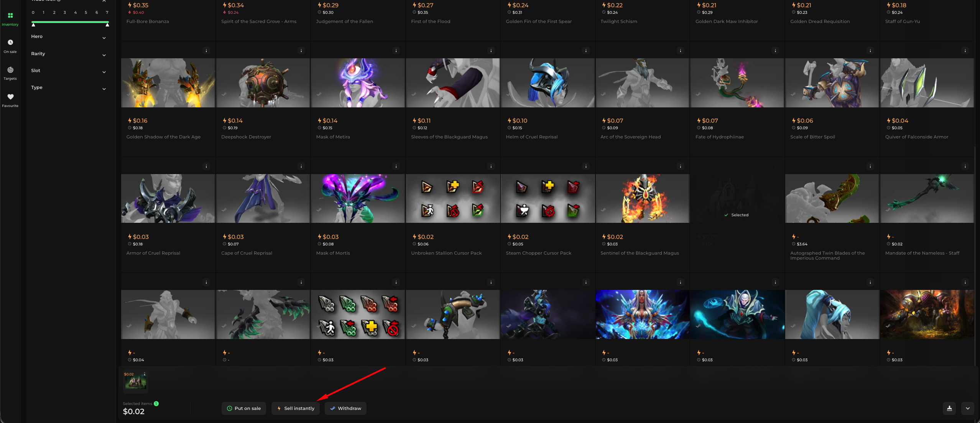
Task: Select the Mask of Metira item image
Action: 358,83
